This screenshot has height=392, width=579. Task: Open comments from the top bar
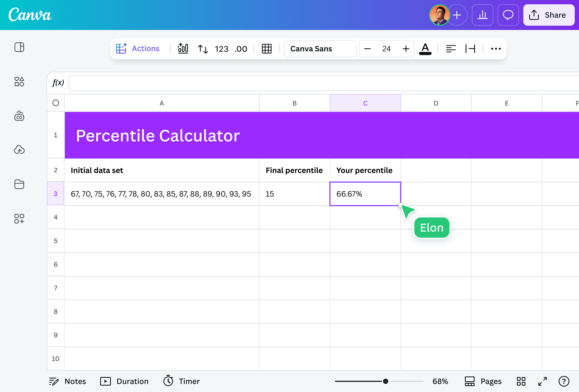[508, 15]
